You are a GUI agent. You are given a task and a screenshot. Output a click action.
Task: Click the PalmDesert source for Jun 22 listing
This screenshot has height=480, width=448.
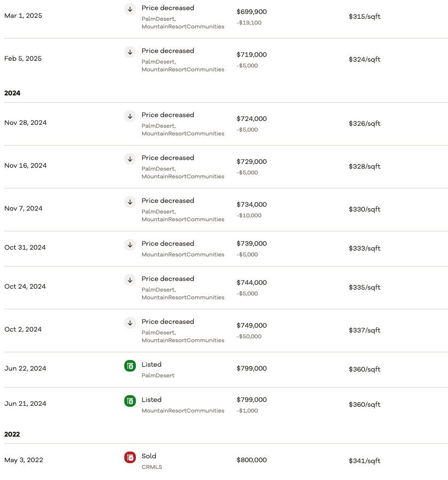158,375
